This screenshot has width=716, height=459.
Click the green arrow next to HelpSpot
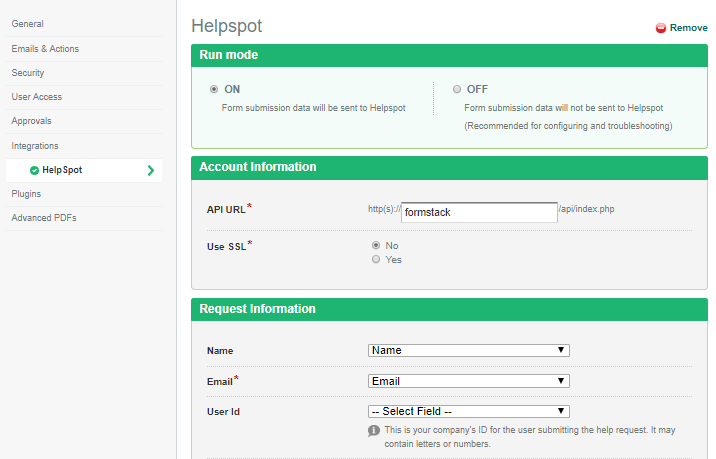coord(151,170)
